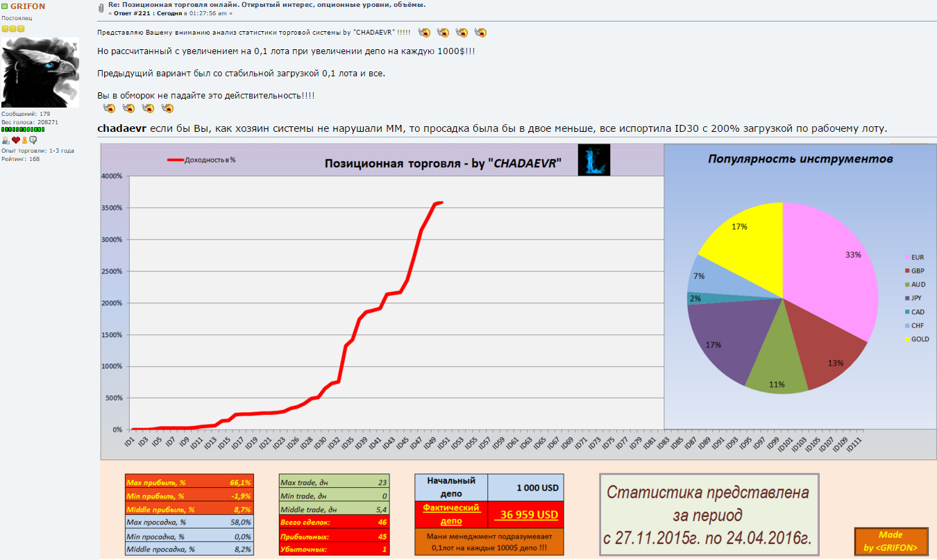Click the orange 'Made by <GRIFON>' badge
The image size is (937, 560).
click(890, 541)
